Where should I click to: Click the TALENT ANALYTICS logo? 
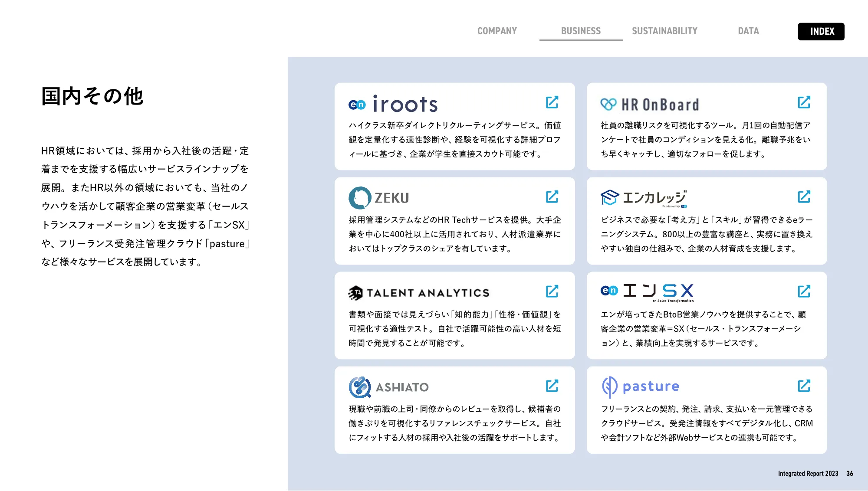[419, 293]
